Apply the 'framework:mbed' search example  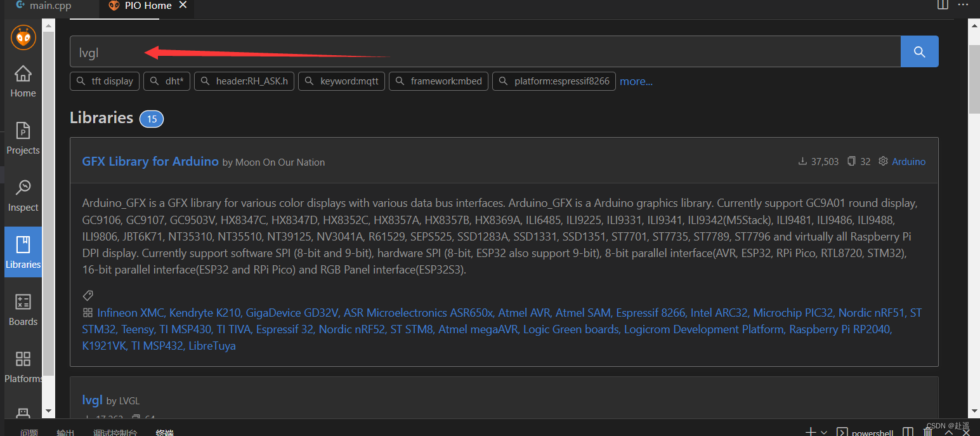[438, 81]
